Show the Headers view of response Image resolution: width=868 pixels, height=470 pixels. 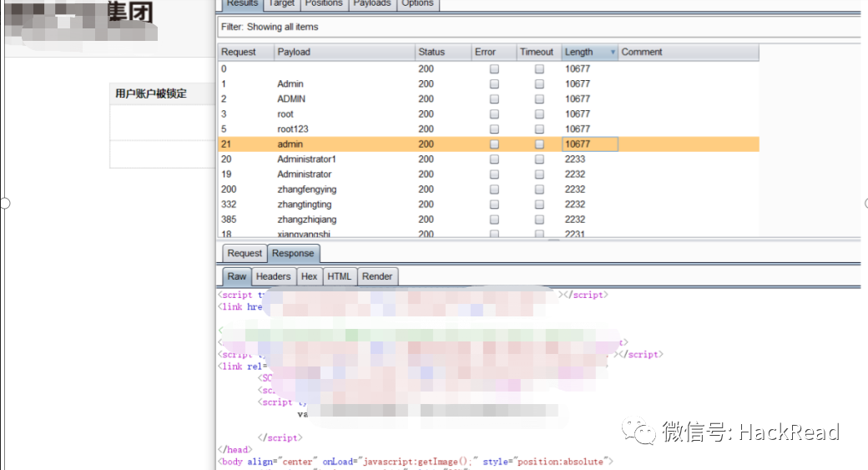273,276
